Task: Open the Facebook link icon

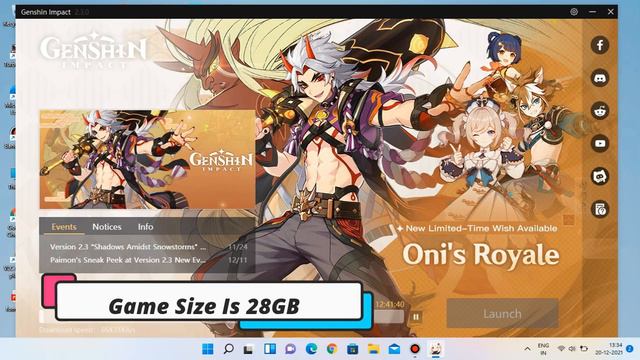Action: click(x=600, y=45)
